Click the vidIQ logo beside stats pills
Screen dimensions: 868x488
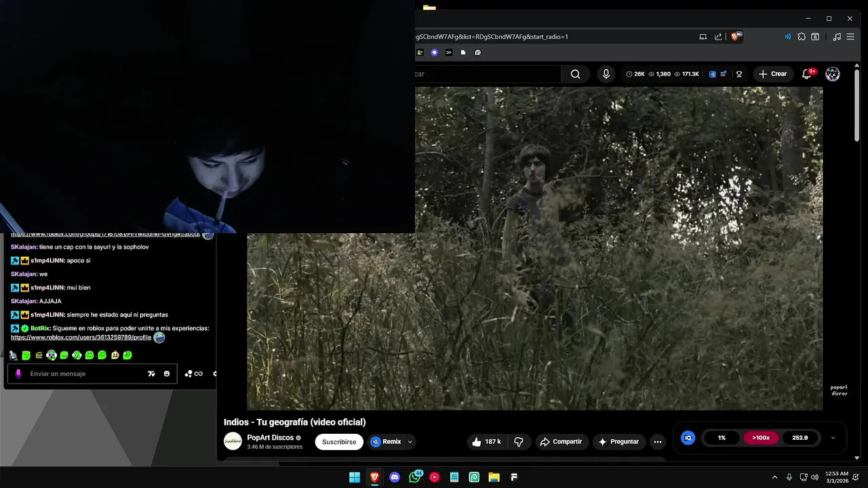[x=688, y=438]
